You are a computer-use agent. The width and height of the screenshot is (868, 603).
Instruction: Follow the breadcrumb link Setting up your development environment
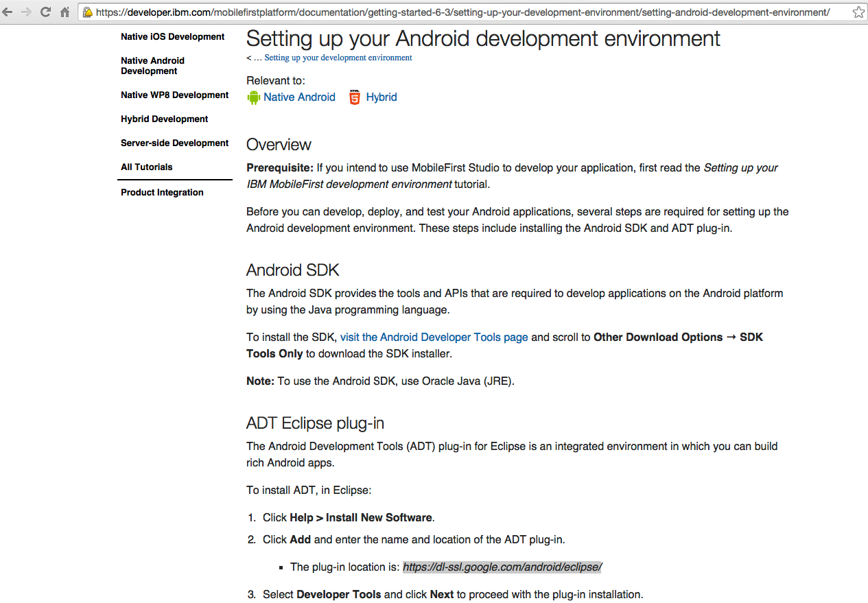click(338, 58)
